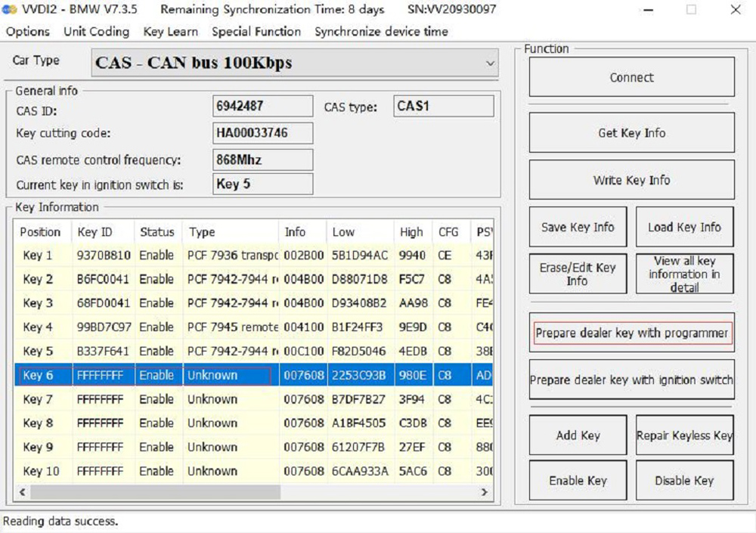Viewport: 756px width, 533px height.
Task: Select the Key 9 row
Action: (x=253, y=447)
